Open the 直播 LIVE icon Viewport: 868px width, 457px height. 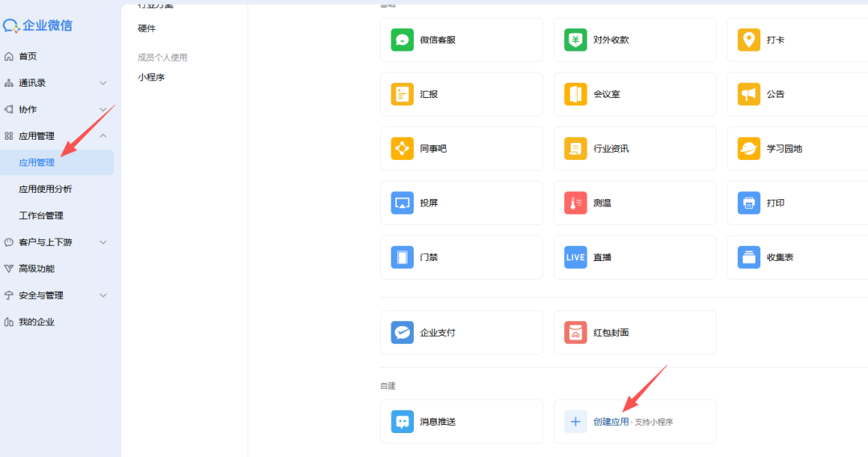click(x=575, y=257)
